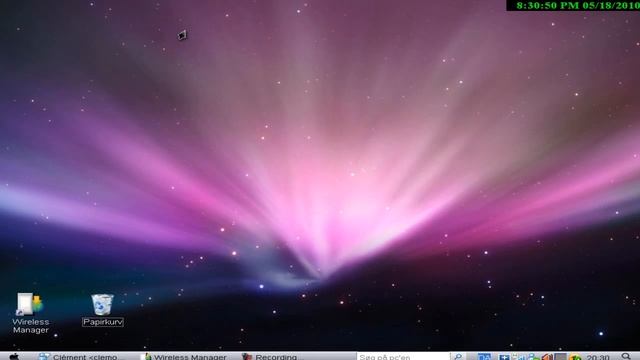Open the Spotlight-style magnifier at taskbar end
This screenshot has height=360, width=640.
pyautogui.click(x=626, y=357)
